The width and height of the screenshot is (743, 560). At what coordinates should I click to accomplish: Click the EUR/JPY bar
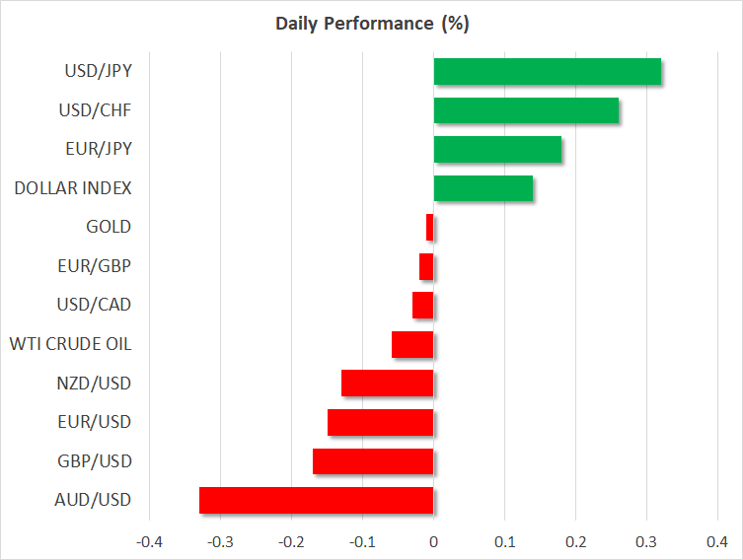point(497,150)
